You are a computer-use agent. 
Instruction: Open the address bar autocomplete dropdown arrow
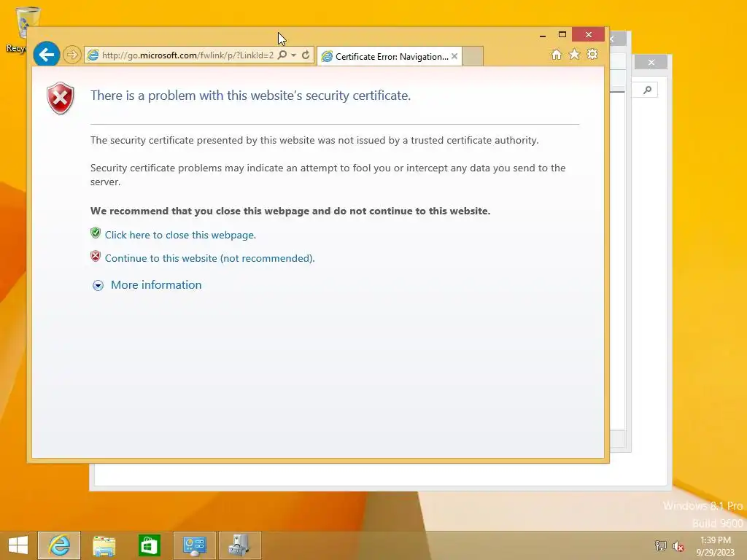[294, 55]
